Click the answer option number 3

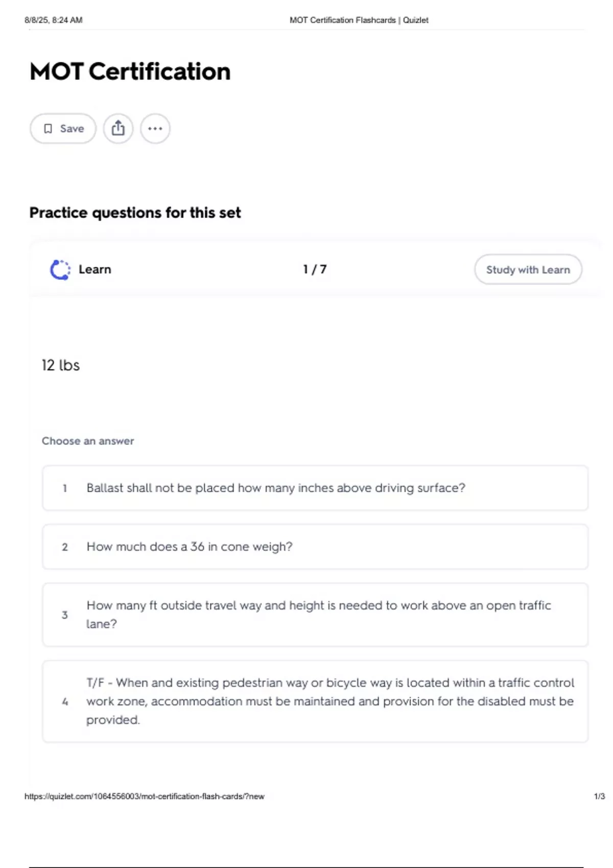coord(65,615)
